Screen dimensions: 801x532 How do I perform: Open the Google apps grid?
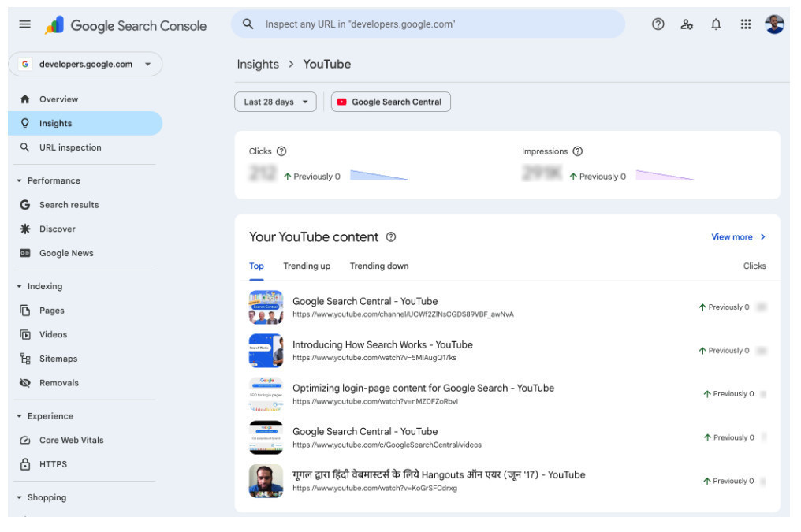coord(745,24)
